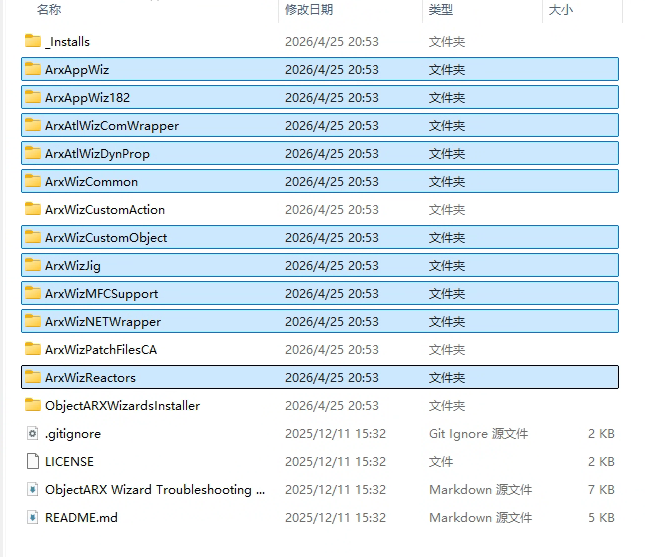Select the ArxWizCustomAction folder name
The height and width of the screenshot is (557, 645).
pos(105,209)
